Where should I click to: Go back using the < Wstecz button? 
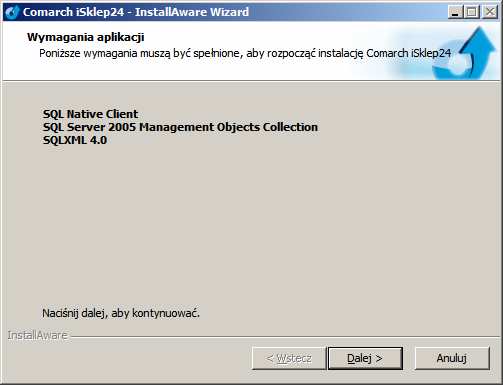[289, 358]
